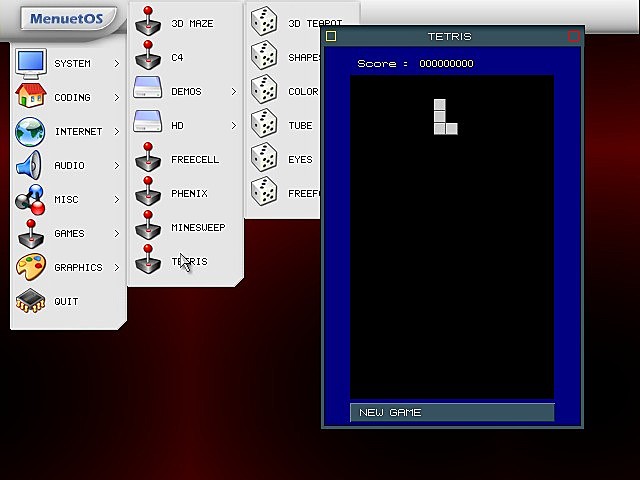Click the GAMES joystick icon in main menu
Viewport: 640px width, 480px height.
coord(31,234)
